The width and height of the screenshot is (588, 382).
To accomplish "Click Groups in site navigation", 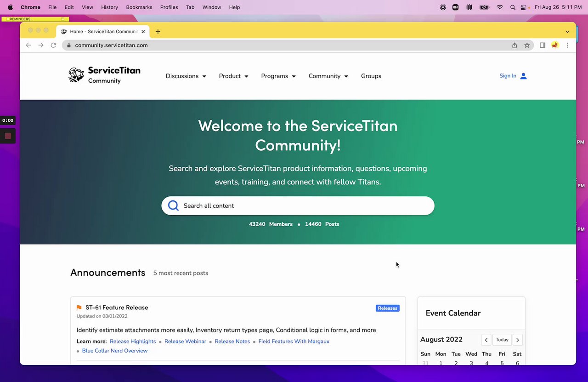I will (371, 76).
